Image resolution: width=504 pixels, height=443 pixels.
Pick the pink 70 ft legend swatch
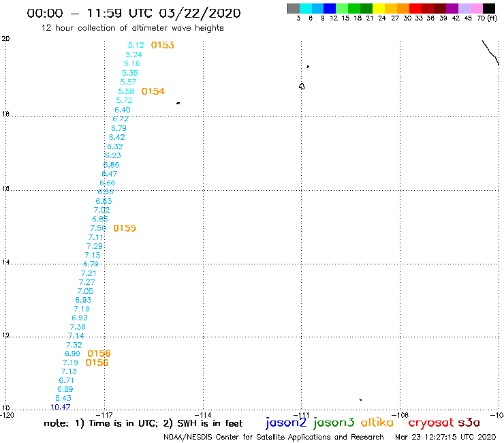point(476,8)
